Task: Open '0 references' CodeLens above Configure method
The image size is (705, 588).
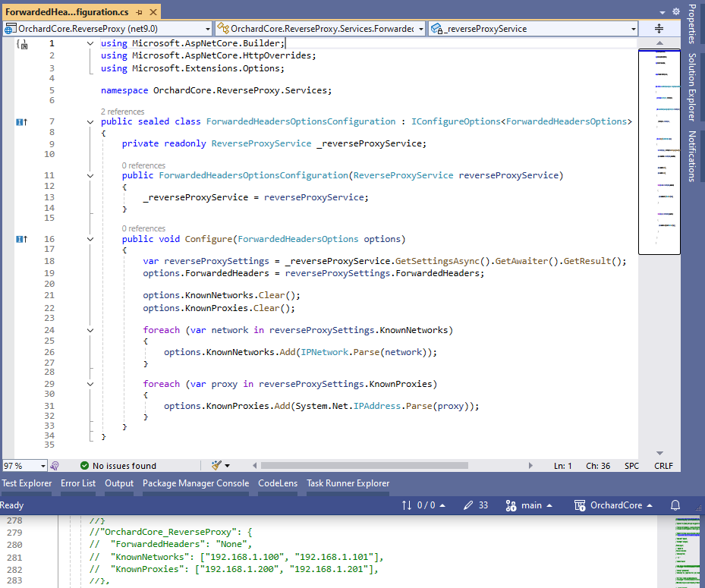Action: (143, 228)
